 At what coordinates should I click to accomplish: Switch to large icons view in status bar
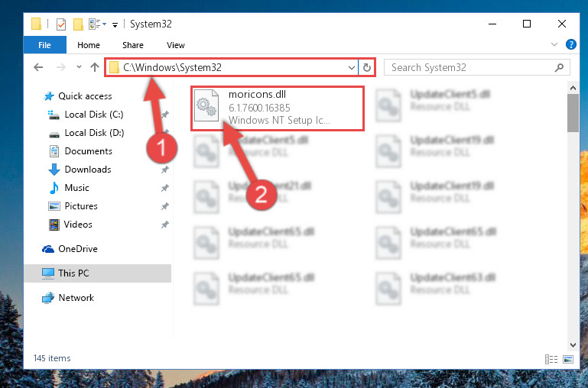(x=568, y=359)
